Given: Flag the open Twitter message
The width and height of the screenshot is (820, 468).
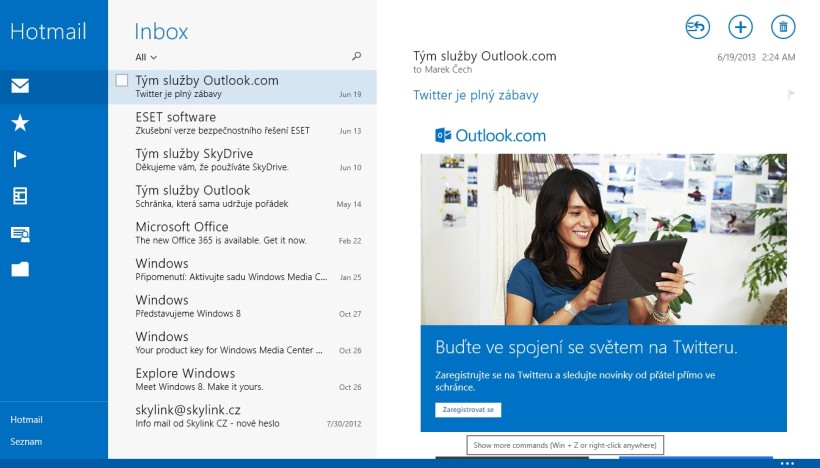Looking at the screenshot, I should 791,94.
